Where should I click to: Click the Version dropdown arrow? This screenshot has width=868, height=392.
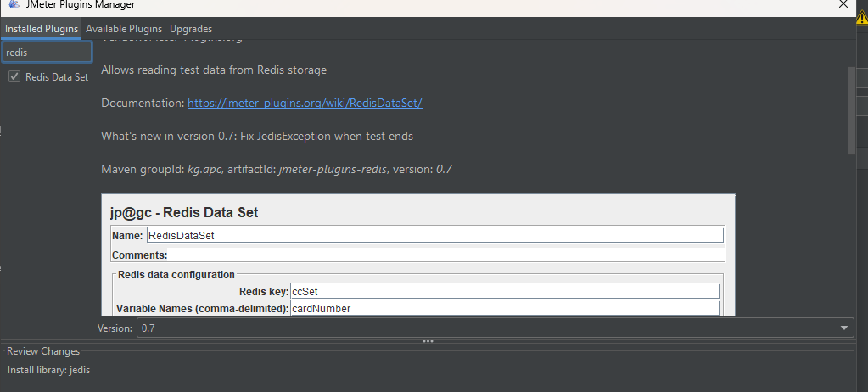843,328
